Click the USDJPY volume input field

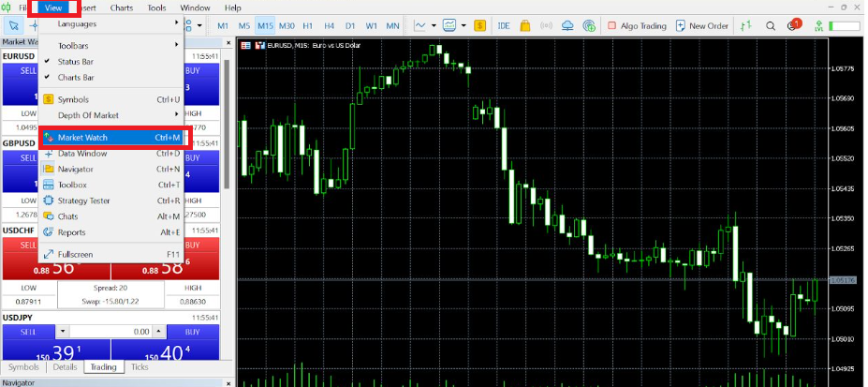pos(111,332)
